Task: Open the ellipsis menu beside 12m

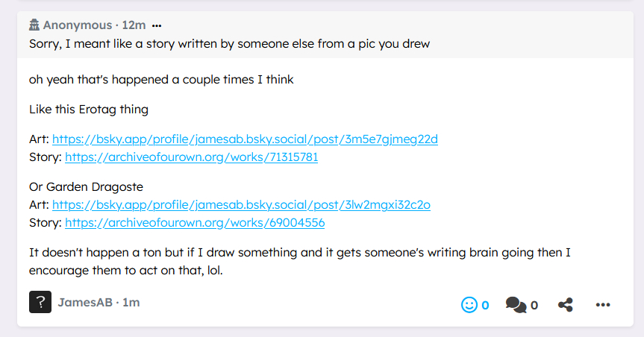Action: pyautogui.click(x=157, y=25)
